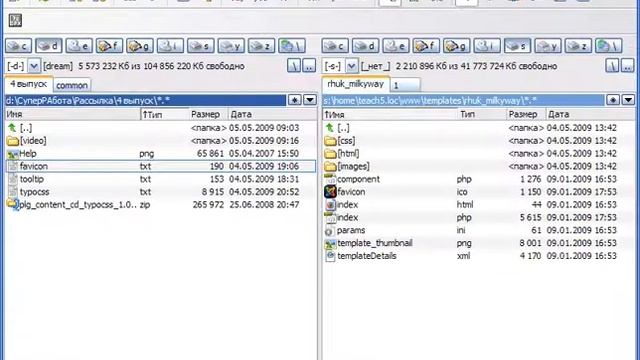Click the toolbar icon below the main toolbar
The image size is (640, 360).
15,20
